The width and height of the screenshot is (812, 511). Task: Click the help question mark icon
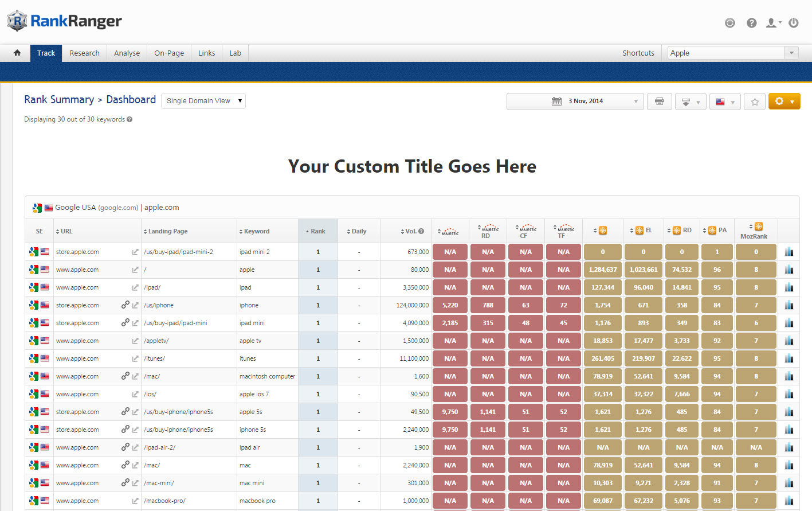pyautogui.click(x=751, y=23)
